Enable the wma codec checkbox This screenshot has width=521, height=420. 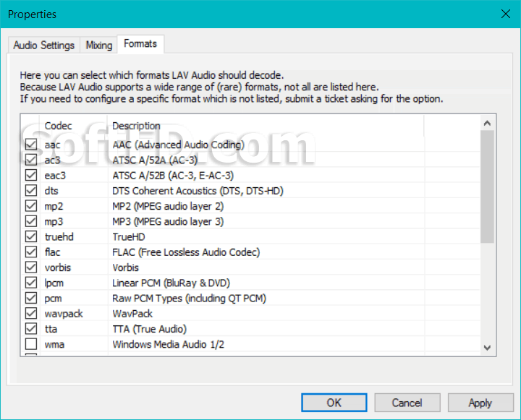point(31,344)
